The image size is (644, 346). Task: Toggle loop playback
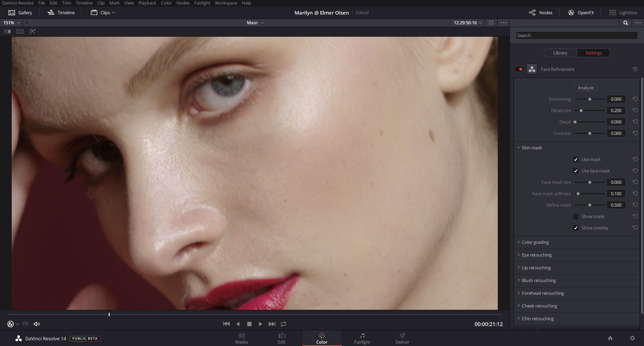pyautogui.click(x=283, y=324)
